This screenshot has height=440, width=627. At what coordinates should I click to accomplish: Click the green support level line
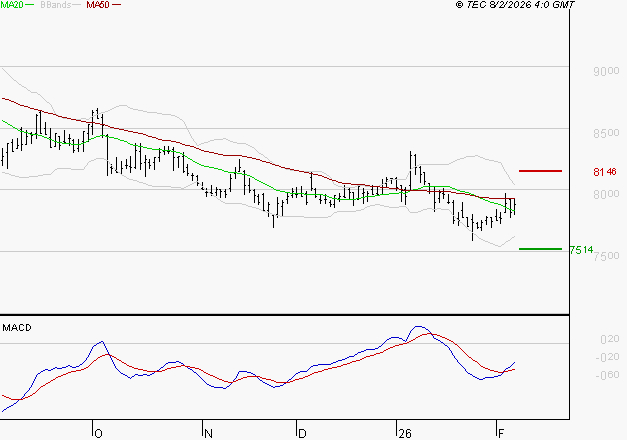click(540, 249)
